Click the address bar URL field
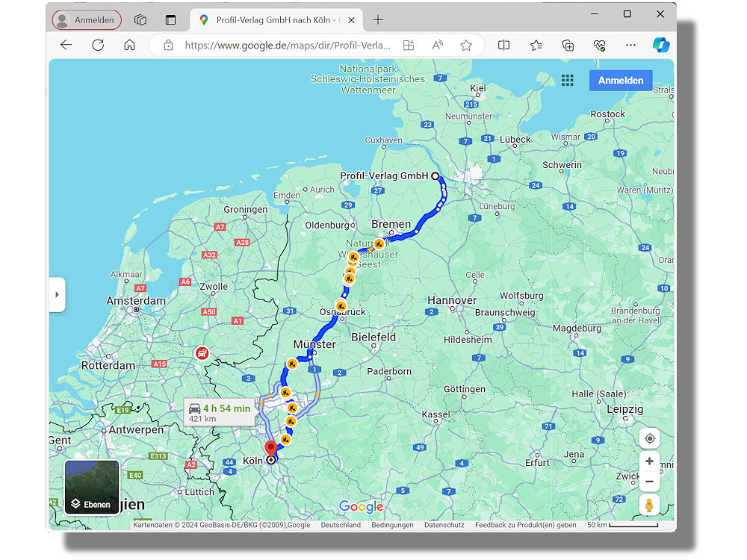This screenshot has width=747, height=560. [x=288, y=46]
